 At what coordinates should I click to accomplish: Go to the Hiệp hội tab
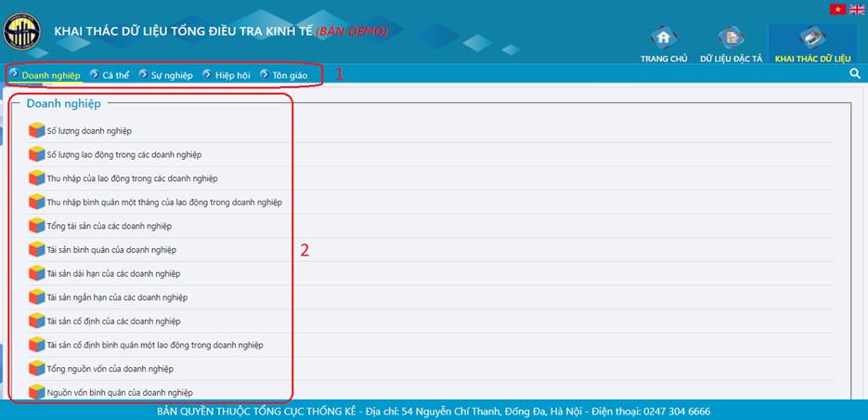[232, 75]
